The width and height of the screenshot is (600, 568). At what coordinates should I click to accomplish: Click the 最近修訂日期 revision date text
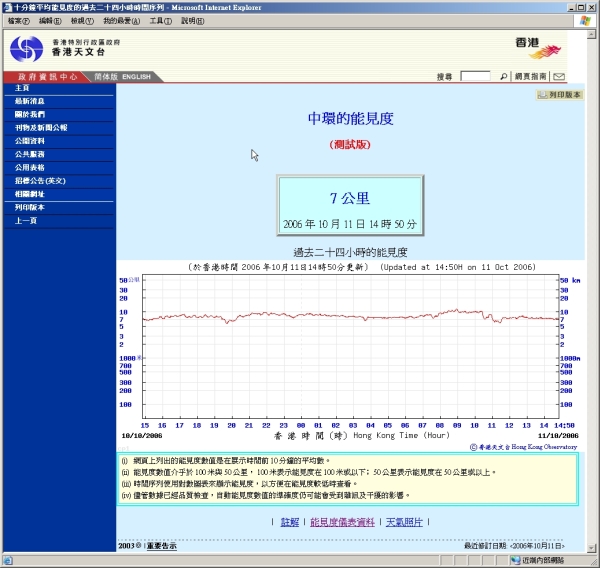[x=514, y=546]
